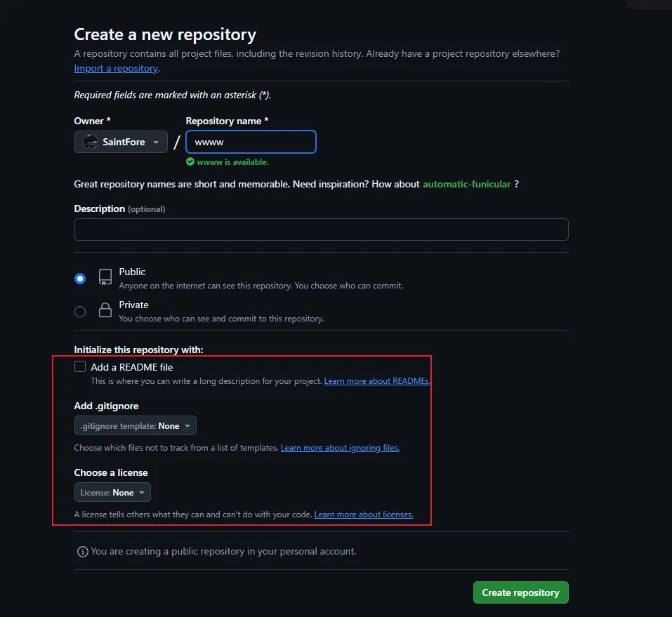Expand the .gitignore template dropdown
Viewport: 672px width, 617px height.
[135, 426]
